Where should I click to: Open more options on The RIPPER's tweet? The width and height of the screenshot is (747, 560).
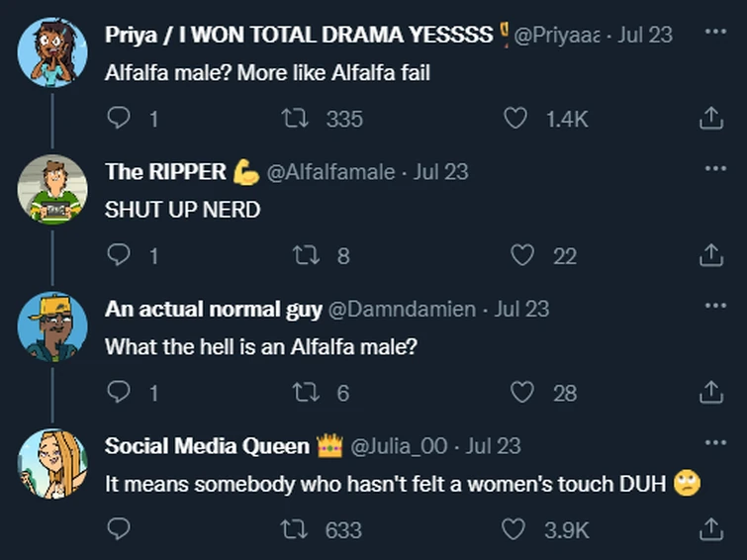click(714, 168)
